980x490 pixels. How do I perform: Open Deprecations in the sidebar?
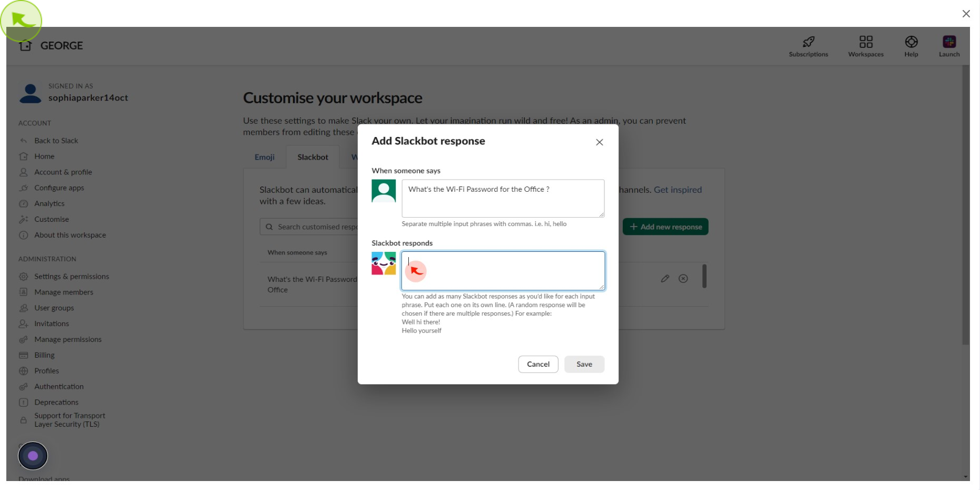[56, 403]
